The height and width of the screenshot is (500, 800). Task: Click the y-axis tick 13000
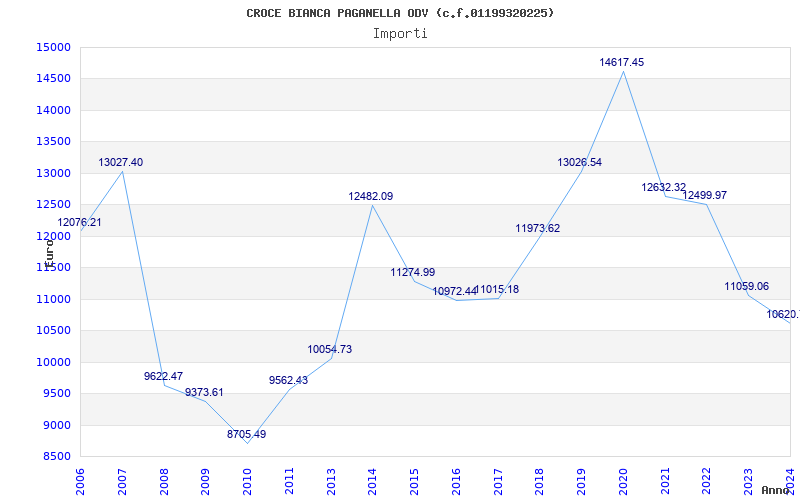coord(53,173)
